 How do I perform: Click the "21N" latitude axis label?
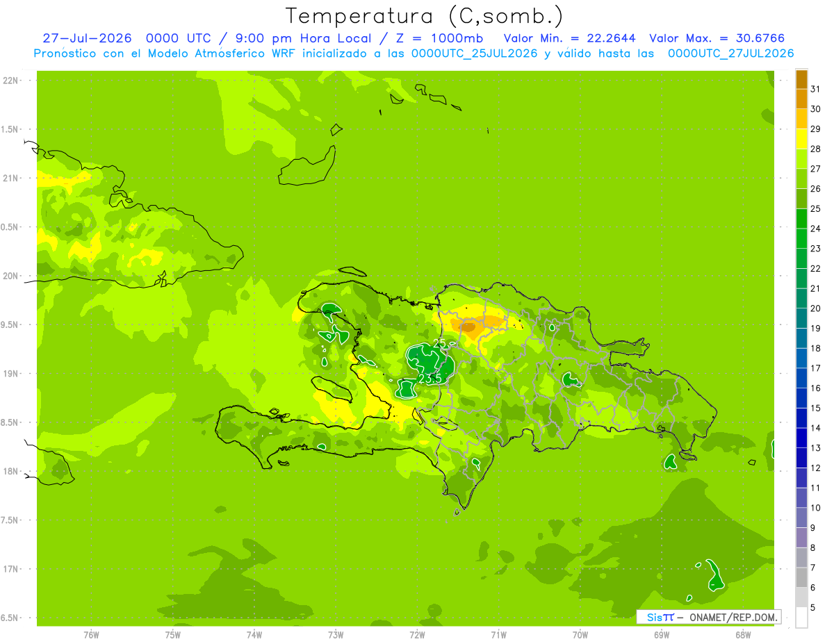pyautogui.click(x=10, y=179)
